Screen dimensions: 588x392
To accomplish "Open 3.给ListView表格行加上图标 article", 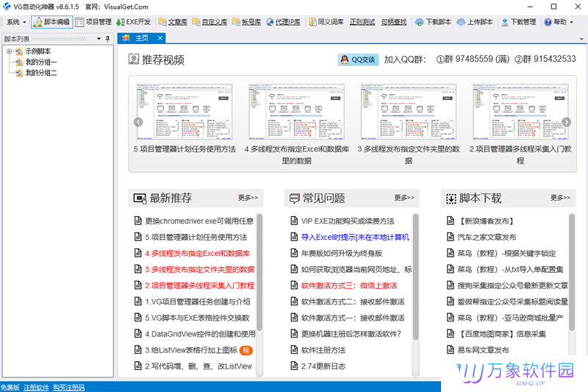I will (191, 350).
